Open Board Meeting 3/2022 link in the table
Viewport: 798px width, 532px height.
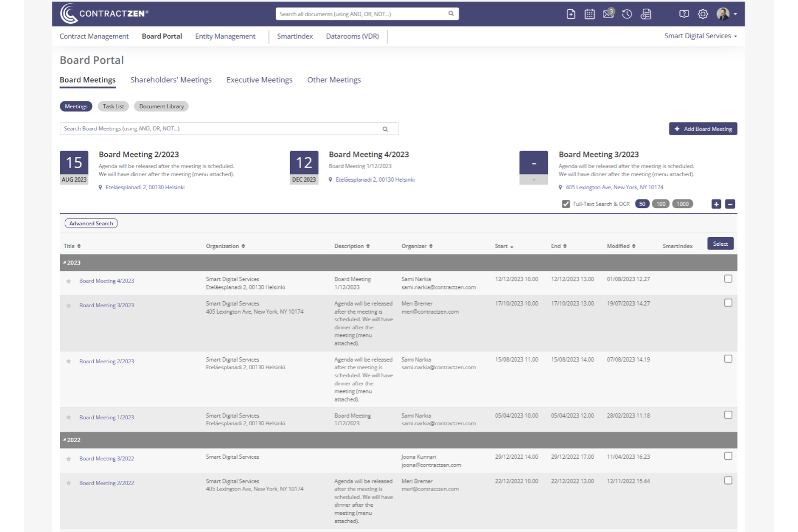(x=107, y=459)
